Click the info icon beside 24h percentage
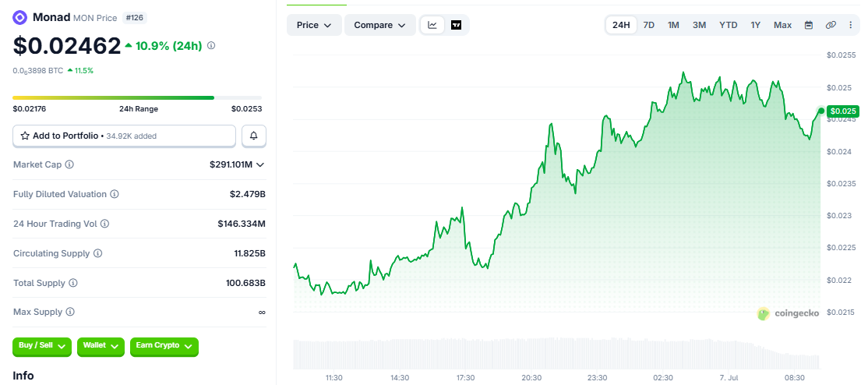The width and height of the screenshot is (868, 385). coord(211,46)
